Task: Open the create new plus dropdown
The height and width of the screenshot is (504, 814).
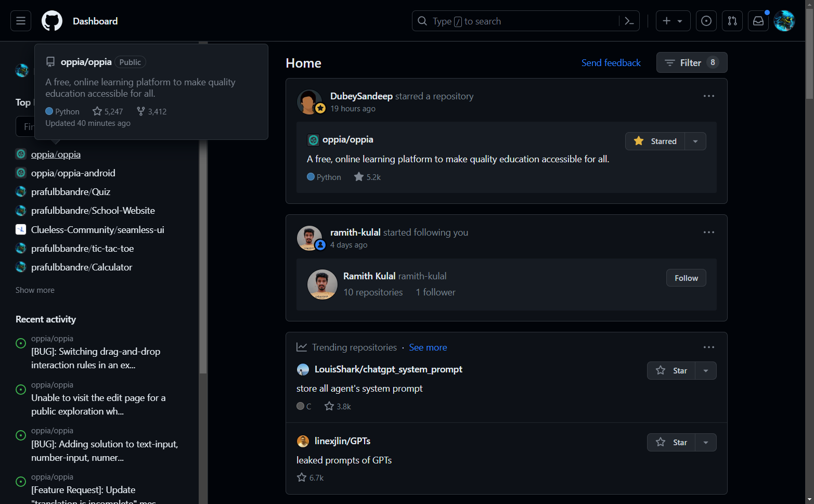Action: [673, 21]
